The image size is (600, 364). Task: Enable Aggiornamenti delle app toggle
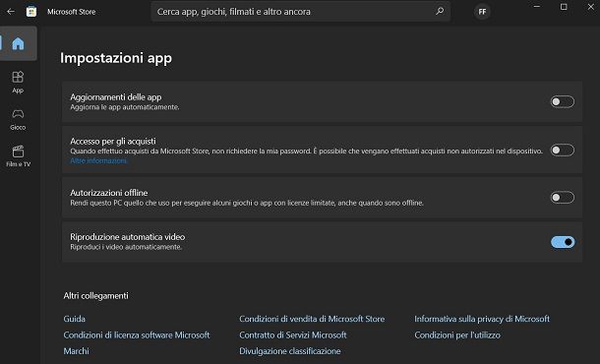(562, 101)
